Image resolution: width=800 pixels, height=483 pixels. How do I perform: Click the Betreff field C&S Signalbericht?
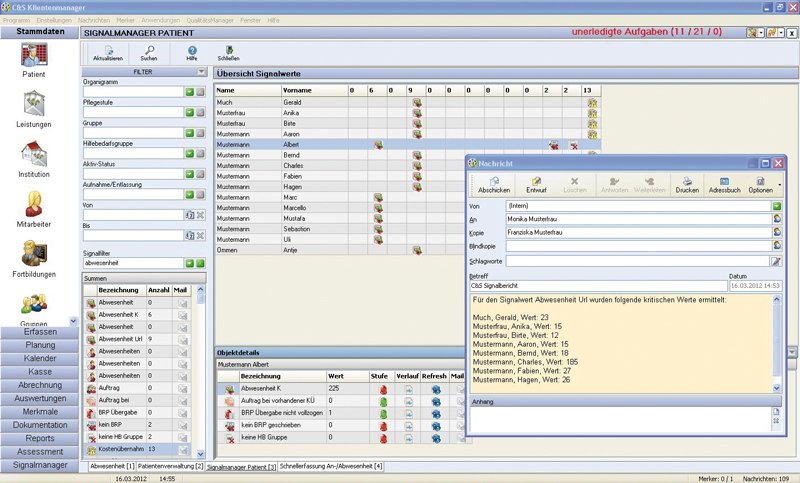[598, 286]
